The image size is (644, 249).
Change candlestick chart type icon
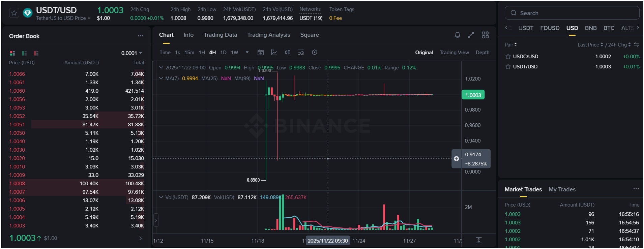tap(287, 53)
